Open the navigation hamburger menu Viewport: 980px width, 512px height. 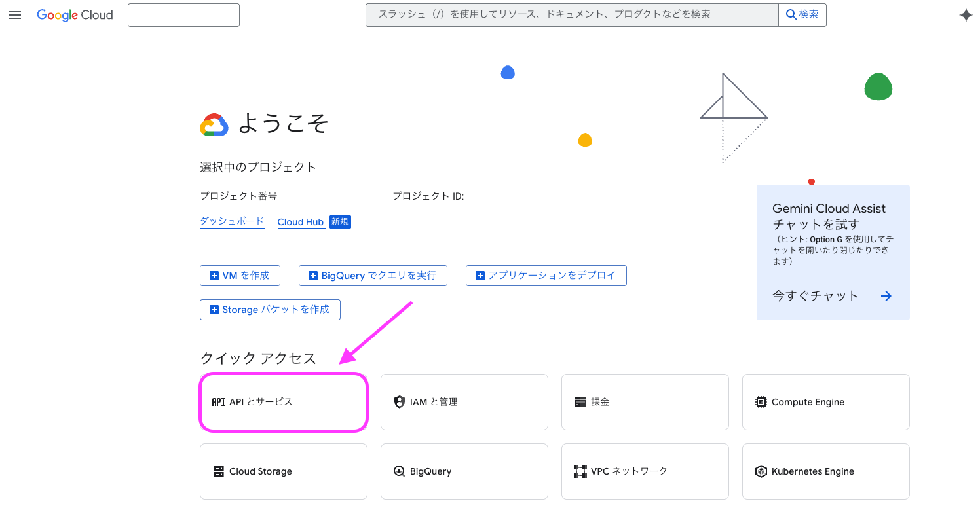coord(14,14)
